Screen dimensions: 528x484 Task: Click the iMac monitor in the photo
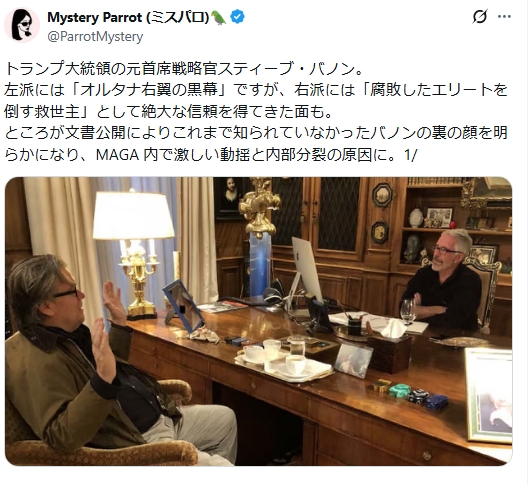(306, 269)
